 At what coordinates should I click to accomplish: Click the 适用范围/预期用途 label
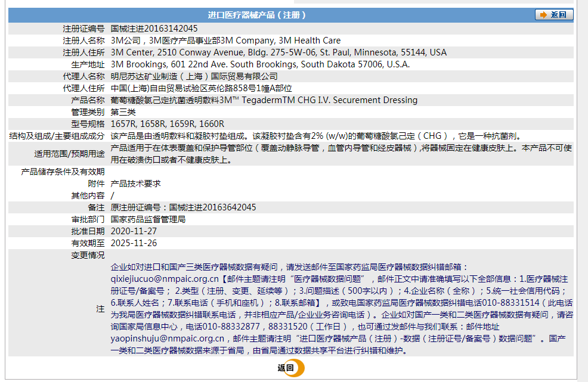69,154
